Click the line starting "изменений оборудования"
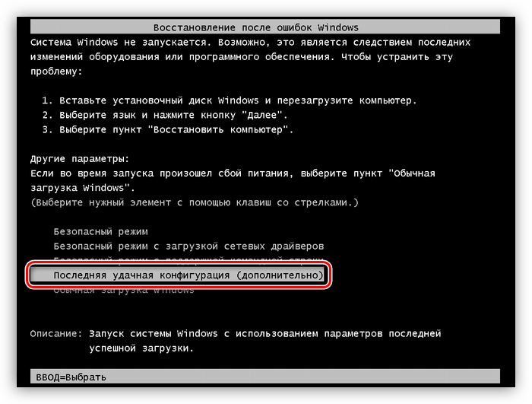The image size is (532, 404). click(x=242, y=57)
